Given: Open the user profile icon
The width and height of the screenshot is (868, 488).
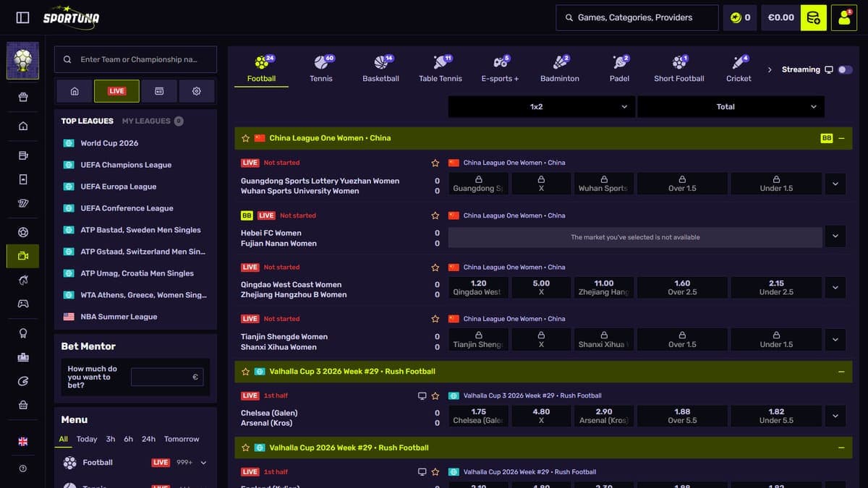Looking at the screenshot, I should (844, 17).
